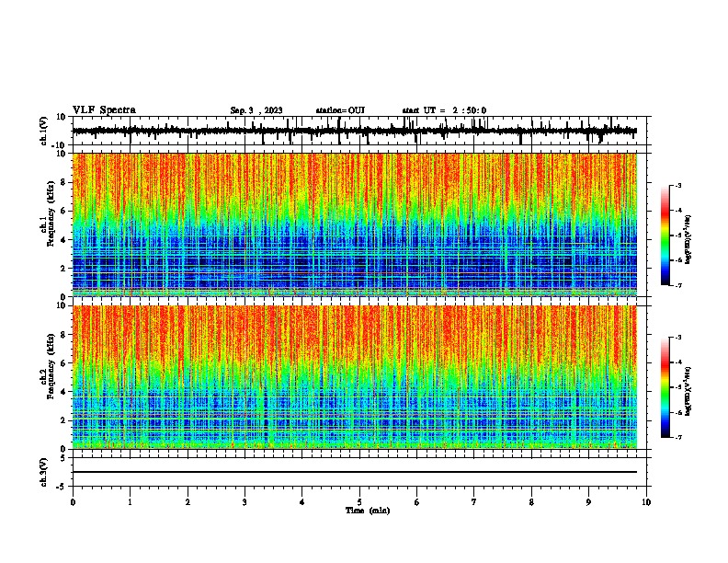Click the "-6" label on ch.2 colorbar
This screenshot has height=563, width=728.
(x=678, y=412)
